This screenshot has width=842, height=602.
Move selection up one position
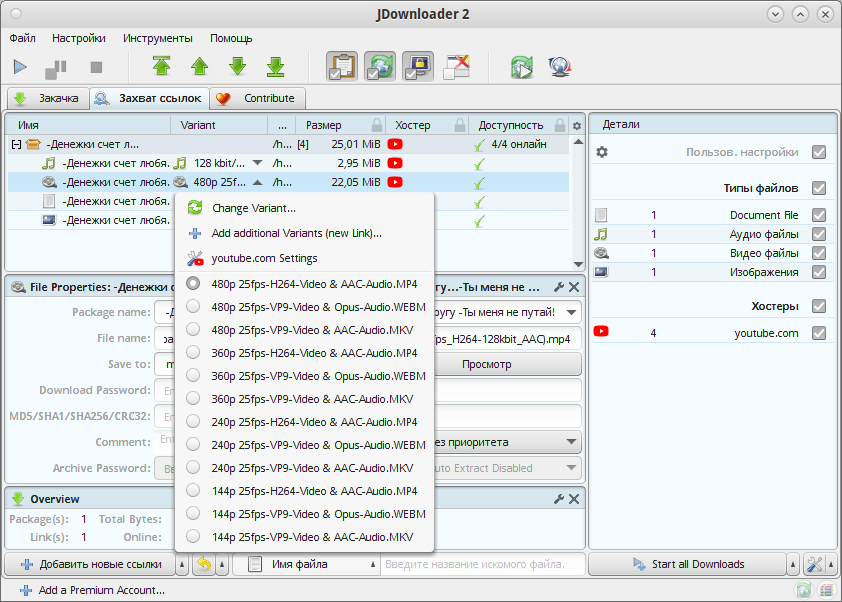click(200, 66)
